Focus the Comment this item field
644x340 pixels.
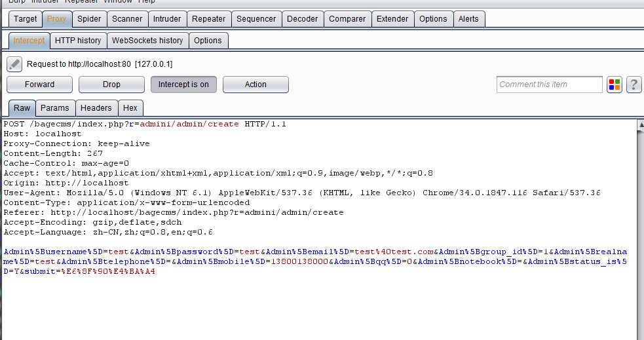pyautogui.click(x=550, y=85)
